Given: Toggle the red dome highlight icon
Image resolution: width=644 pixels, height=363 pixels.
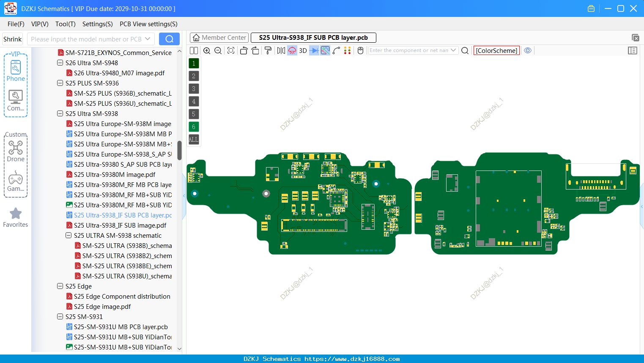Looking at the screenshot, I should pyautogui.click(x=292, y=50).
